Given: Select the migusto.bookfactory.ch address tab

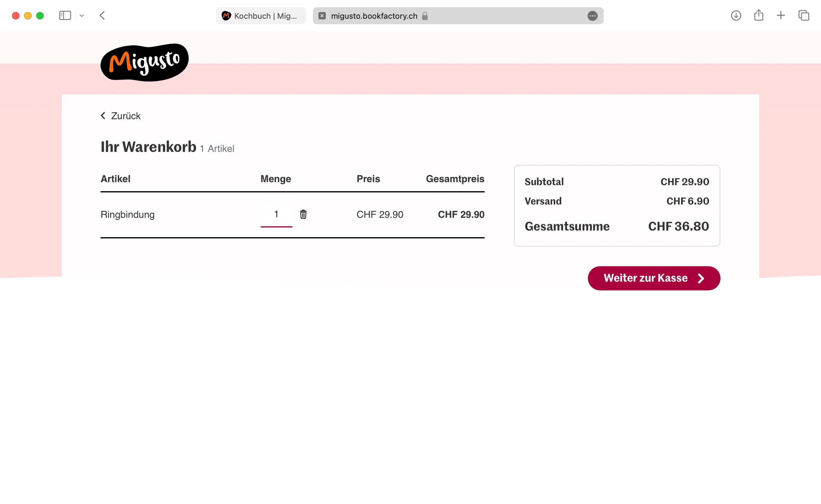Looking at the screenshot, I should pos(458,16).
